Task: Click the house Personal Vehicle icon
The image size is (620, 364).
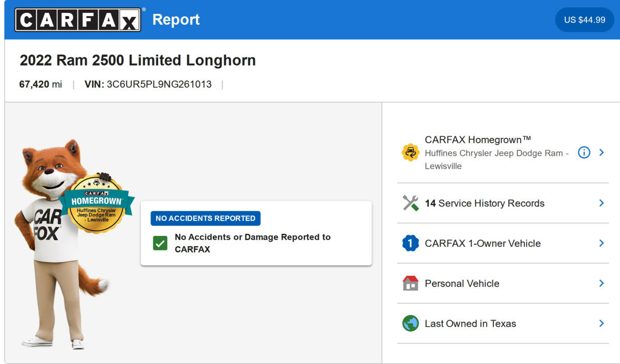Action: pyautogui.click(x=410, y=283)
